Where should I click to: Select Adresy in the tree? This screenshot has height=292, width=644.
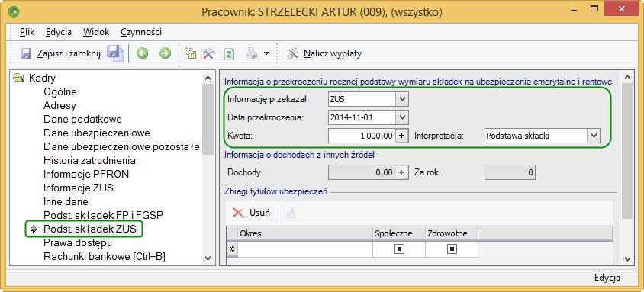pos(60,105)
